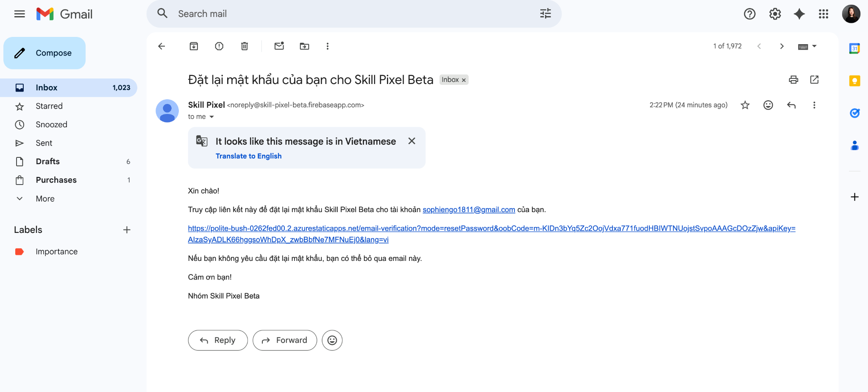Click the Reply button
Screen dimensions: 868x392
point(218,340)
